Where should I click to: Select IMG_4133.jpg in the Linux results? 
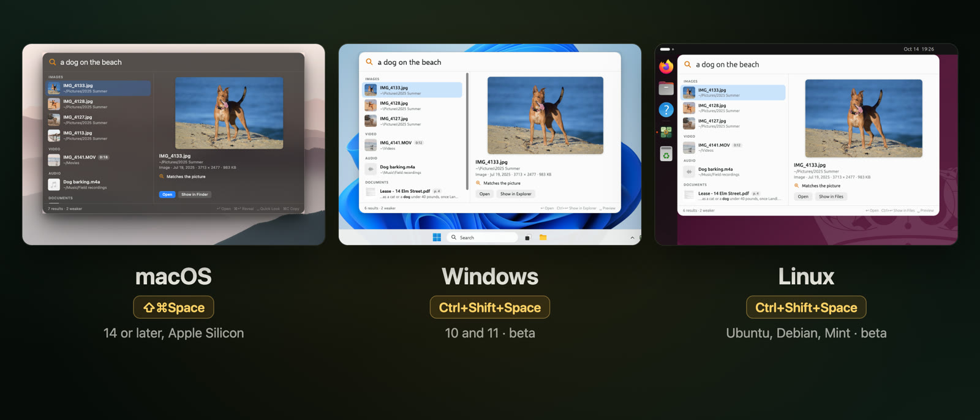[733, 92]
